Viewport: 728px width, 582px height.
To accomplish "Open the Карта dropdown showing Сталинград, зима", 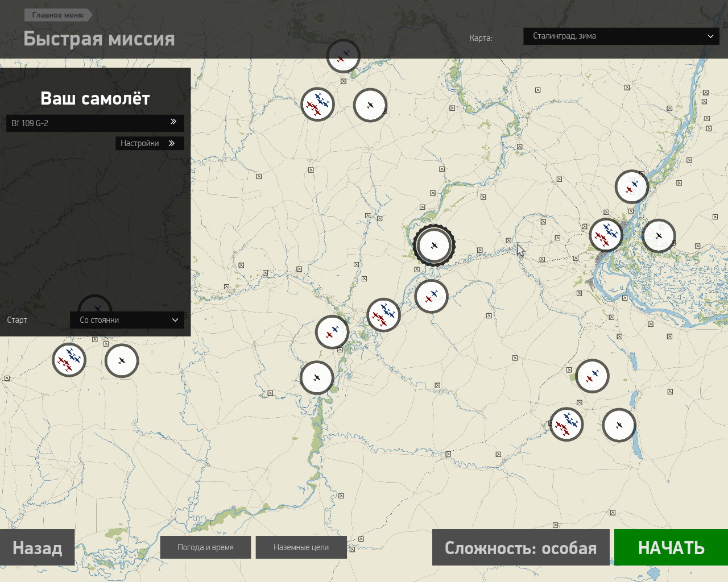I will tap(621, 36).
